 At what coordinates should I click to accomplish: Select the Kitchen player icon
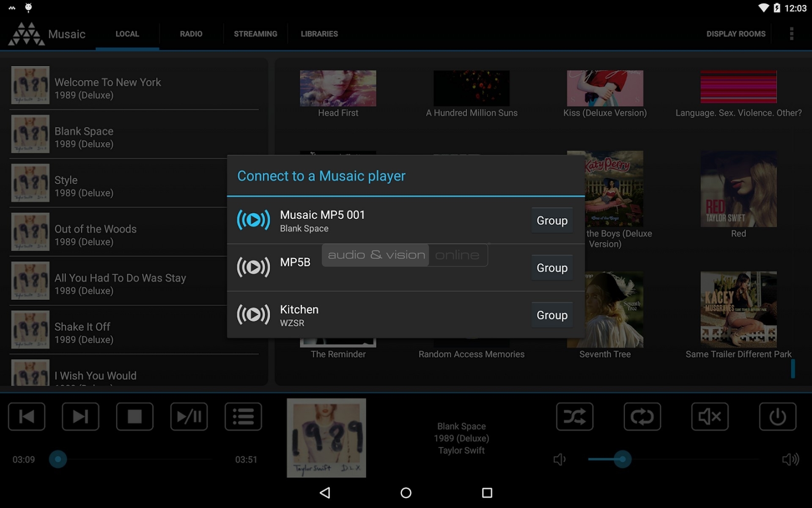[x=253, y=315]
